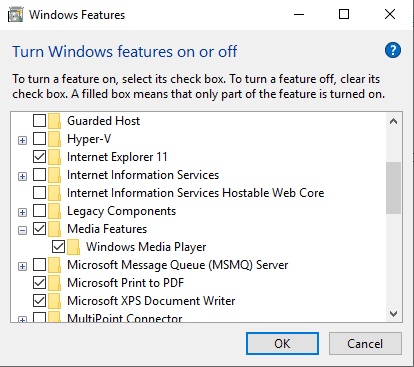Minimize the Windows Features window
This screenshot has width=414, height=367.
[x=299, y=15]
